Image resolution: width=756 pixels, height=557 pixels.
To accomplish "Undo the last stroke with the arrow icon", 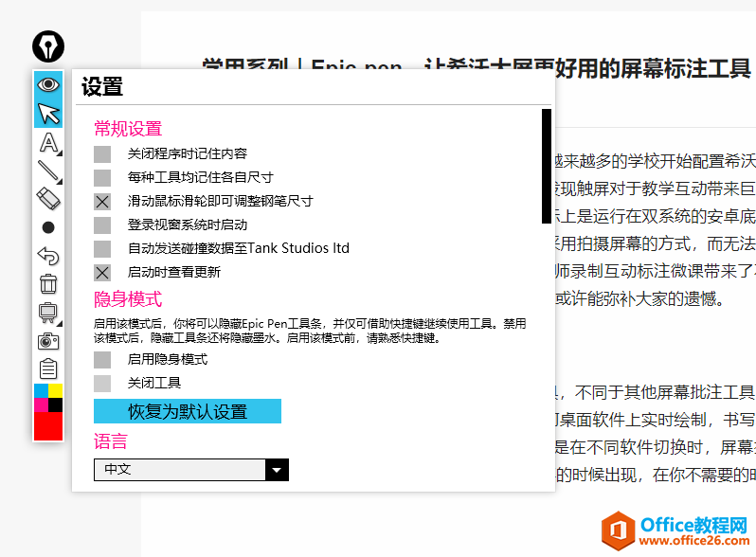I will point(48,256).
